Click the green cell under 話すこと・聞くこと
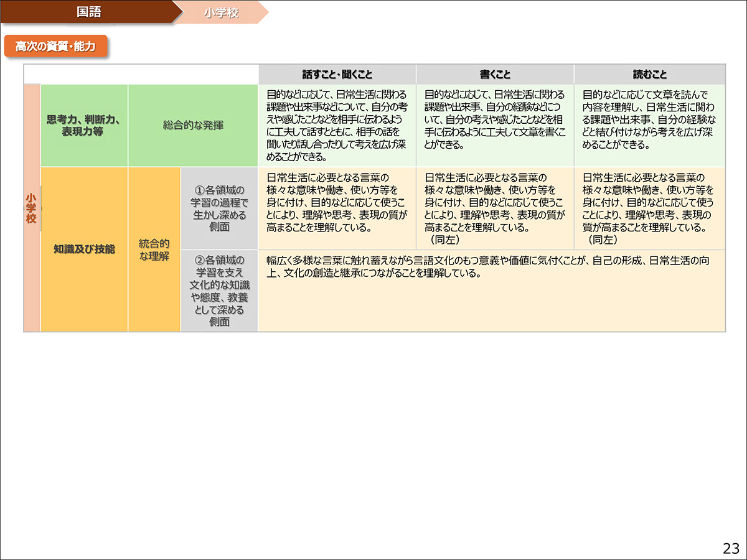The width and height of the screenshot is (747, 560). click(x=337, y=125)
